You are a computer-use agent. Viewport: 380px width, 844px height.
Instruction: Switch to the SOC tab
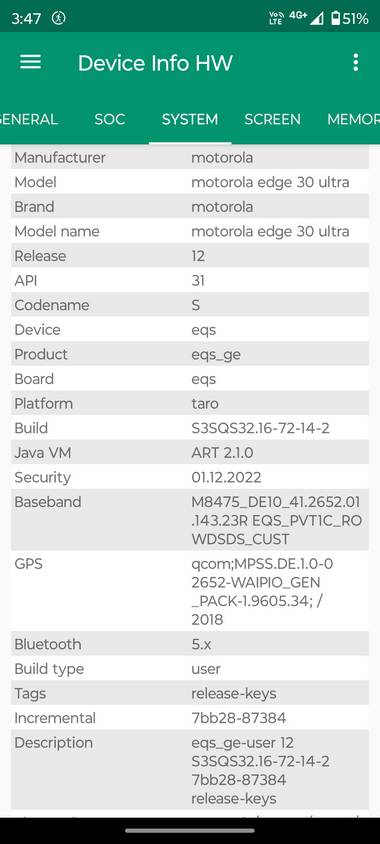coord(110,119)
